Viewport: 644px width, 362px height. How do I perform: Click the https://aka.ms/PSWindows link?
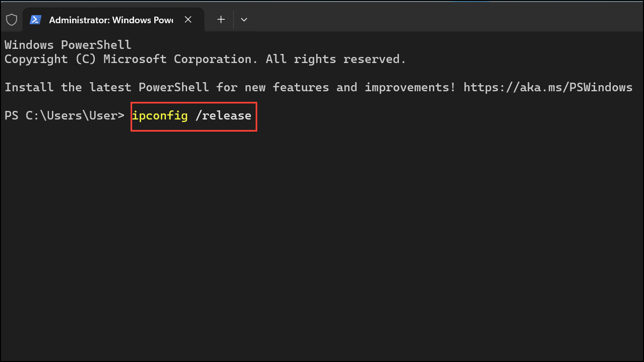pyautogui.click(x=548, y=87)
